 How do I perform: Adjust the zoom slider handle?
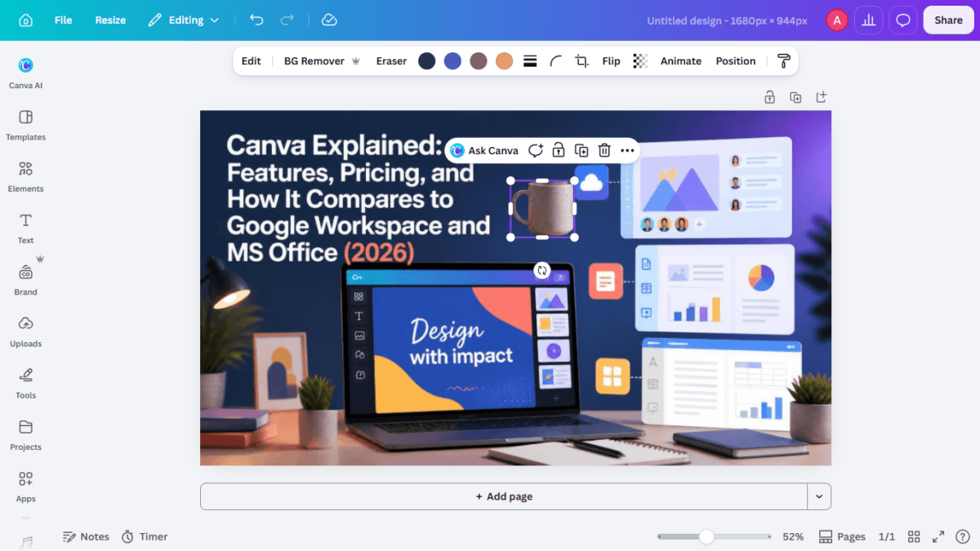(x=706, y=536)
